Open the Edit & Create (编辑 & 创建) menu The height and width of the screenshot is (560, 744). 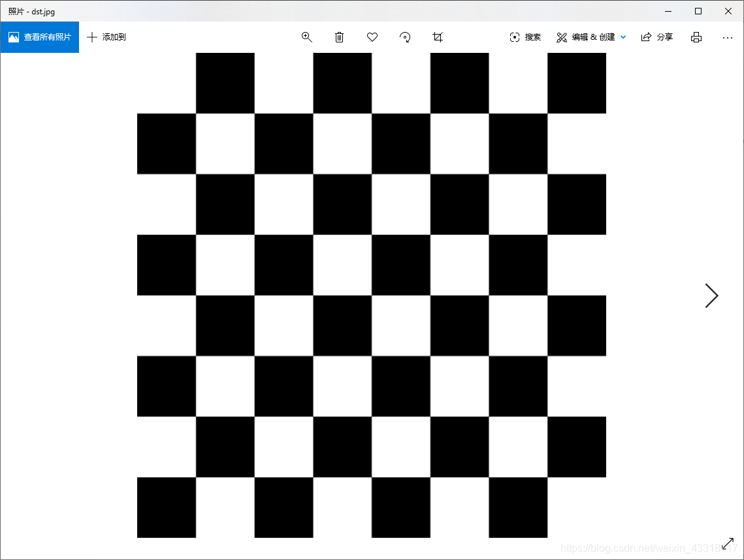pos(591,37)
